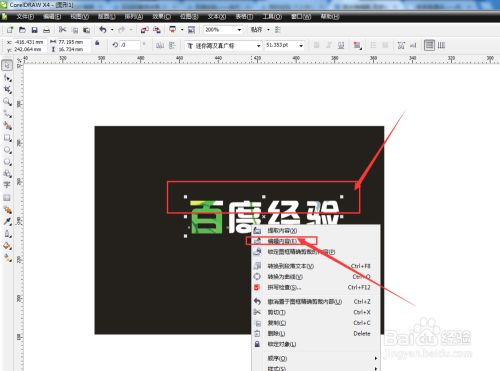The image size is (500, 371).
Task: Click the Welcome screen toolbar icon
Action: pos(191,30)
